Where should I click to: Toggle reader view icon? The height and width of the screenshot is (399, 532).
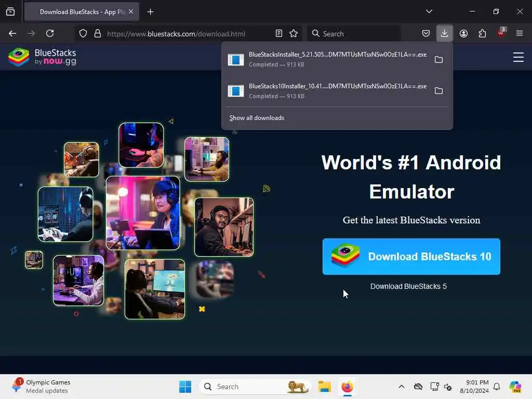pos(279,33)
